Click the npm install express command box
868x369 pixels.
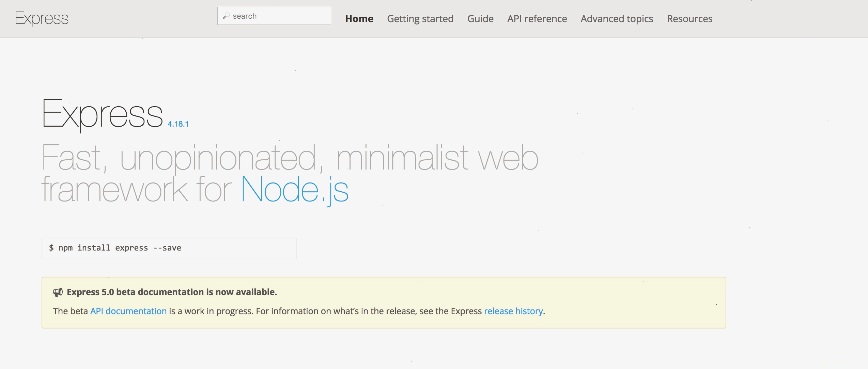pyautogui.click(x=169, y=248)
